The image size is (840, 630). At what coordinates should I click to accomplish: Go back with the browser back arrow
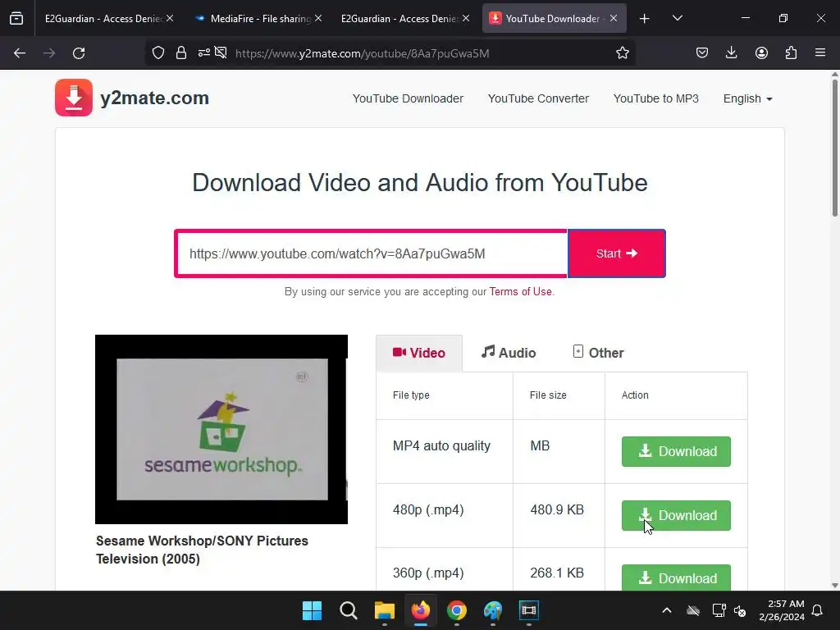point(20,53)
